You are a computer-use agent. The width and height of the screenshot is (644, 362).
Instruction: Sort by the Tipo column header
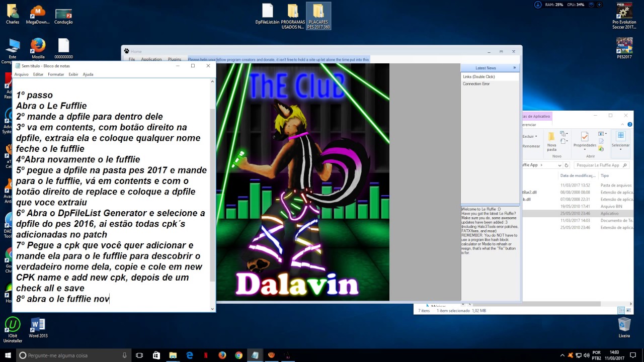pos(605,175)
